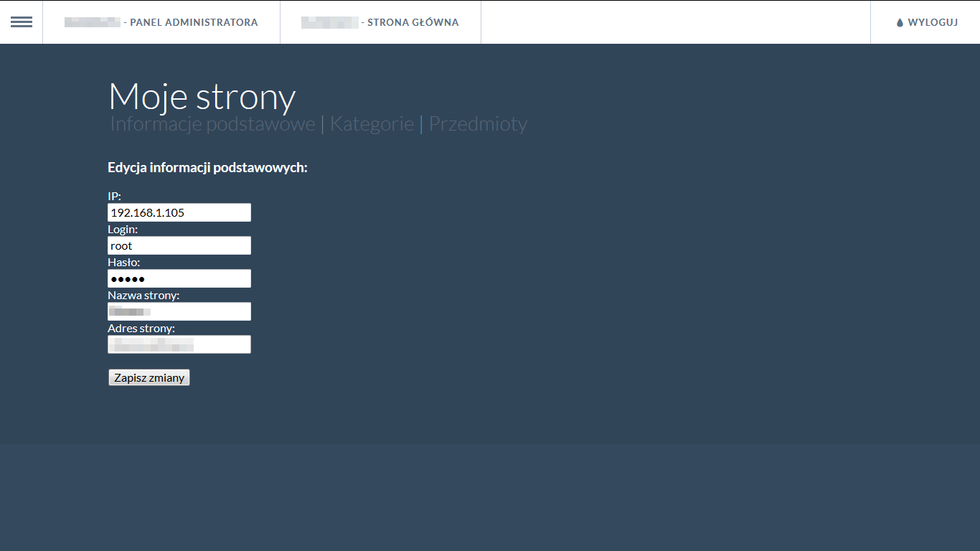This screenshot has width=980, height=551.
Task: Click the Hasło password field
Action: click(x=179, y=278)
